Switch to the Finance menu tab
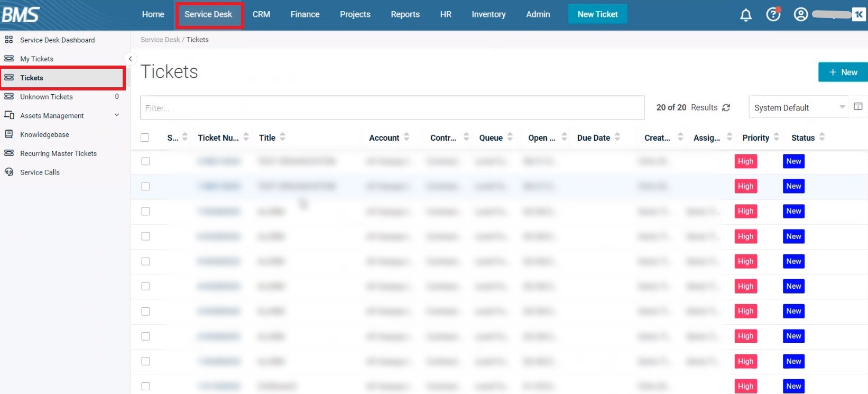The height and width of the screenshot is (394, 868). click(x=305, y=14)
